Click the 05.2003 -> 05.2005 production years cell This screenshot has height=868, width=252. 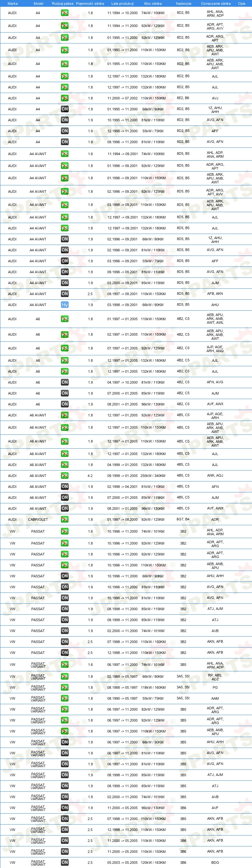tap(122, 863)
